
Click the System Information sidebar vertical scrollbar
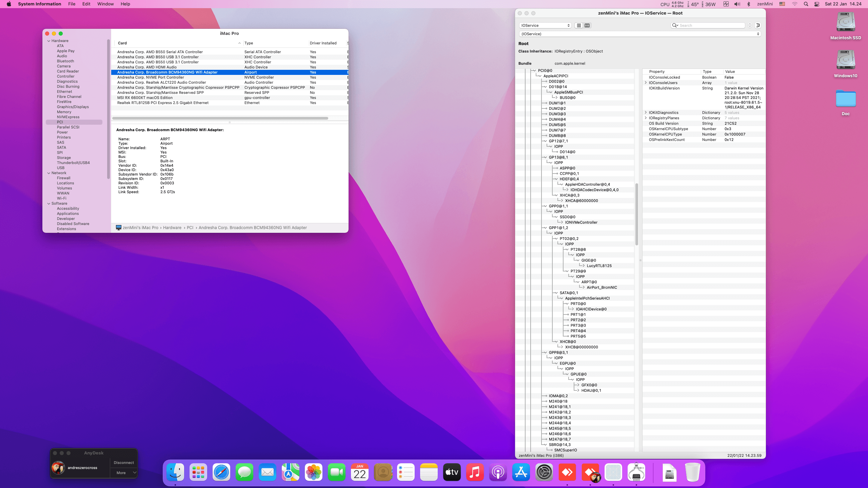tap(108, 108)
